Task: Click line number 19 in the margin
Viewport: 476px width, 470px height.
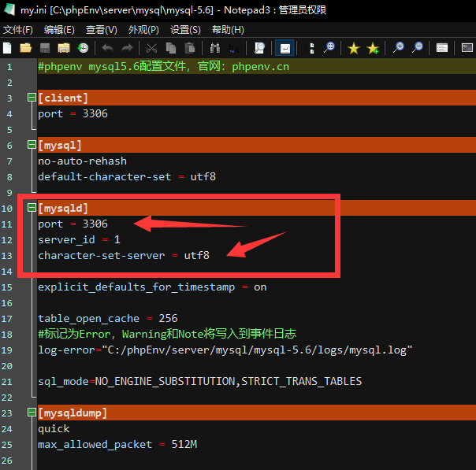Action: 6,350
